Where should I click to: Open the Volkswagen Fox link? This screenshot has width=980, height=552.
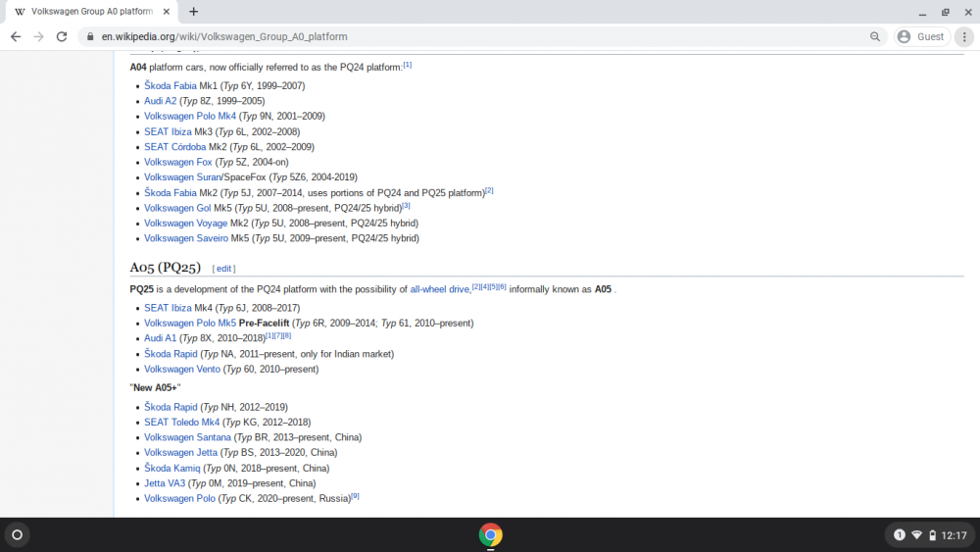(x=178, y=162)
